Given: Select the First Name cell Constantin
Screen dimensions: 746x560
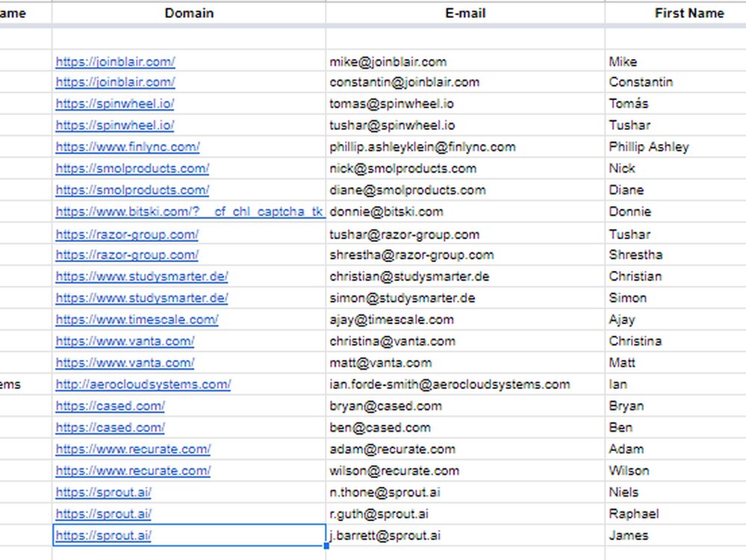Looking at the screenshot, I should coord(676,82).
